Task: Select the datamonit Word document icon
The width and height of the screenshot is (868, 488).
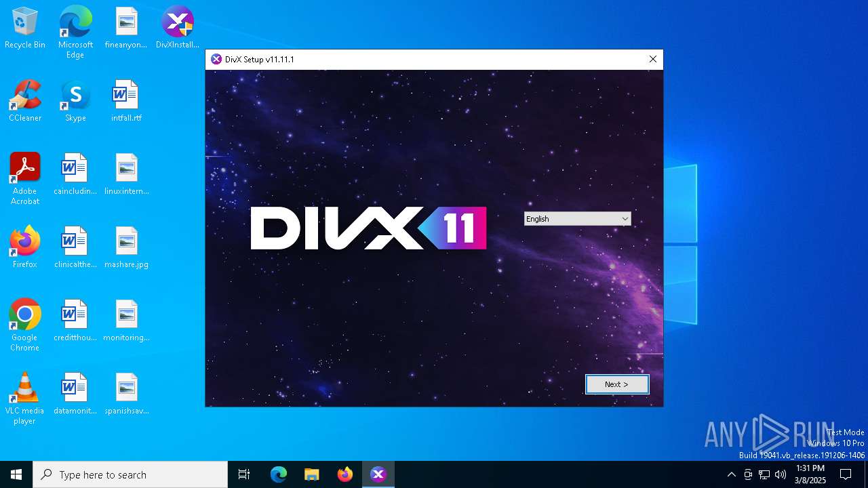Action: [x=75, y=394]
